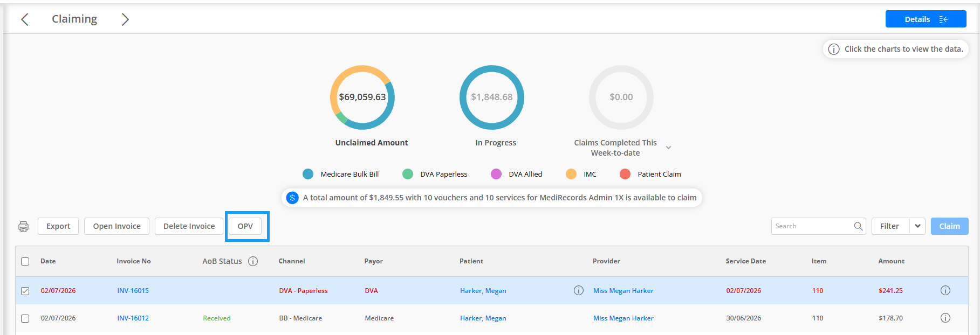Image resolution: width=980 pixels, height=335 pixels.
Task: Open provider Miss Megan Harker in INV-16015 row
Action: click(x=623, y=291)
